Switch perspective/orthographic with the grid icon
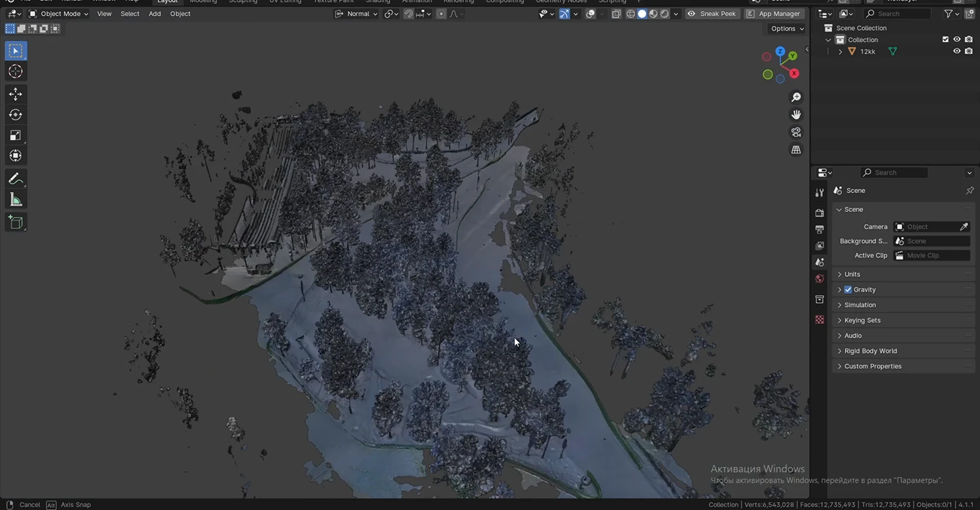This screenshot has height=510, width=980. pyautogui.click(x=796, y=150)
